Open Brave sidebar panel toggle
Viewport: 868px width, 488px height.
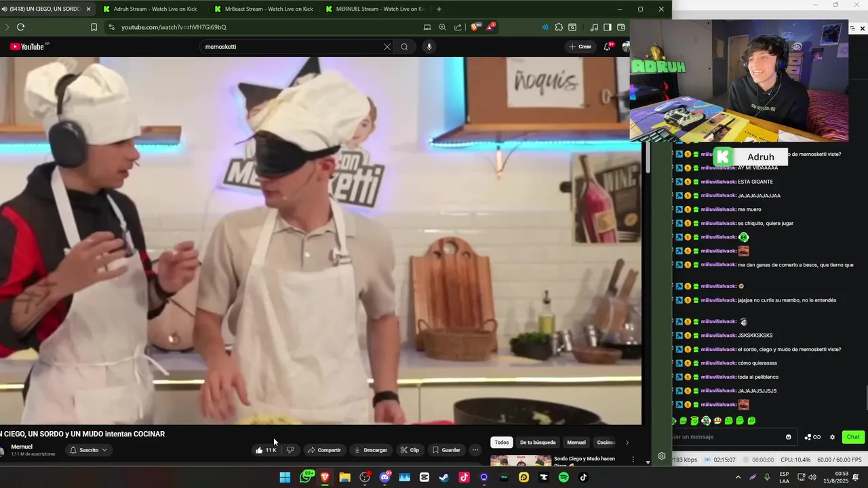(x=608, y=27)
